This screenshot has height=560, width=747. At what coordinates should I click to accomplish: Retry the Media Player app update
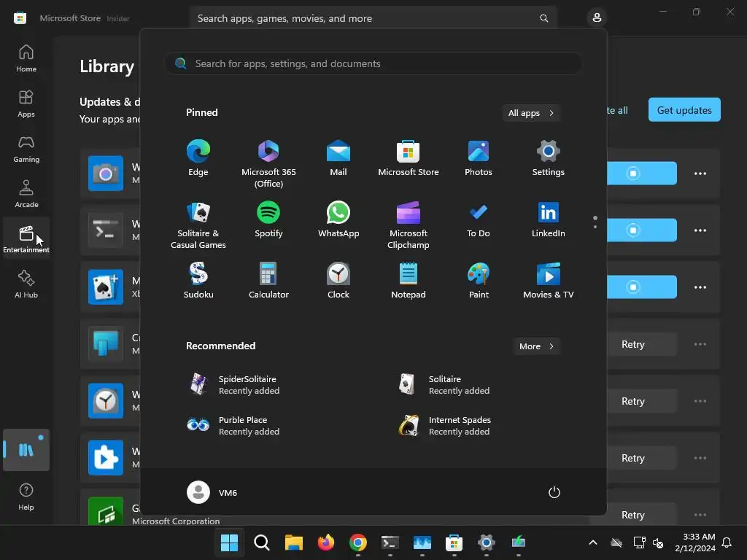[x=632, y=458]
